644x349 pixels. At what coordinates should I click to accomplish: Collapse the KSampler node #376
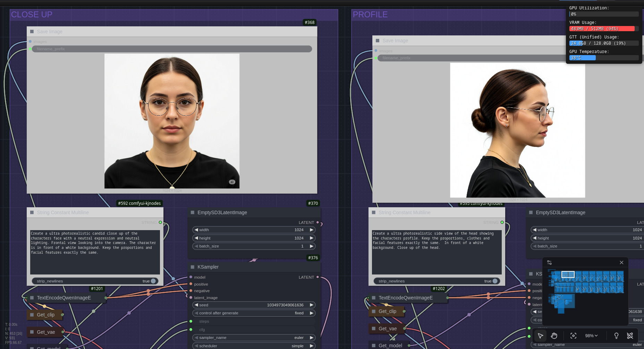pyautogui.click(x=193, y=267)
